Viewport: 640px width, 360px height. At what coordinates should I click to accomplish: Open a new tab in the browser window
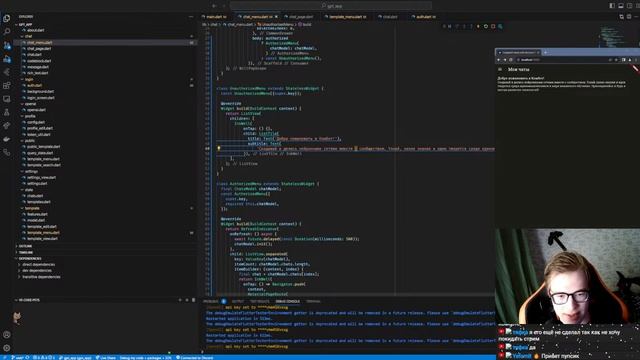[x=545, y=52]
